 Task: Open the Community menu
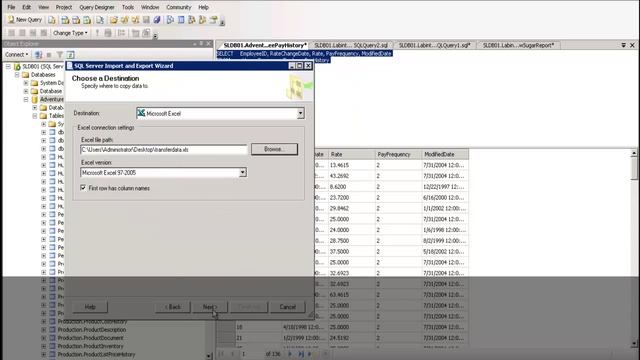point(178,7)
